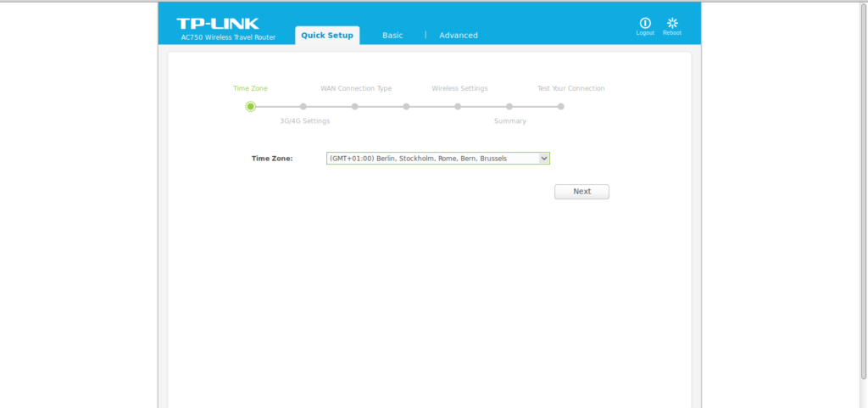Click the WAN Connection Type step label
This screenshot has height=408, width=868.
pyautogui.click(x=356, y=88)
